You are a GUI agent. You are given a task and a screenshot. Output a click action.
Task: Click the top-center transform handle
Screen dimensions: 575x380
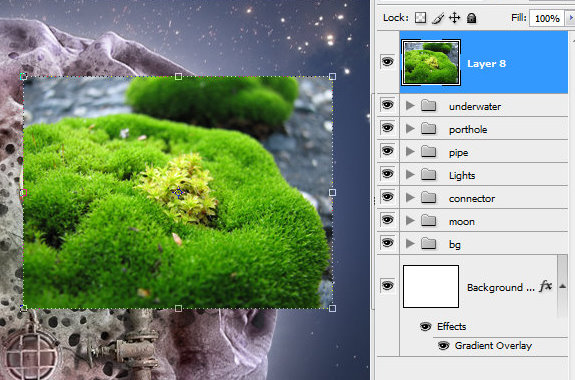178,76
